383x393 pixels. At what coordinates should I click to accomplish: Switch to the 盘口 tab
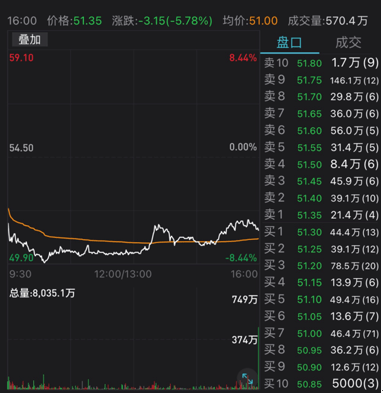tap(289, 43)
